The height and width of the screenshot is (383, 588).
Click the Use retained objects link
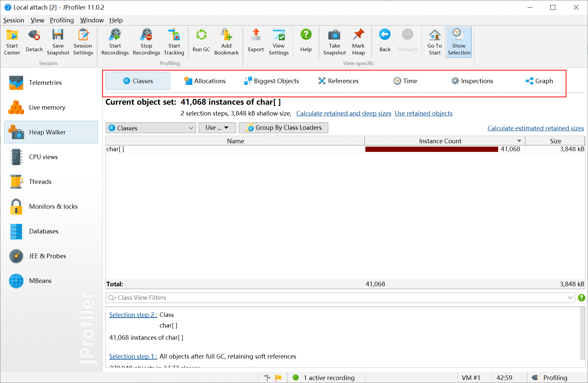[x=423, y=113]
